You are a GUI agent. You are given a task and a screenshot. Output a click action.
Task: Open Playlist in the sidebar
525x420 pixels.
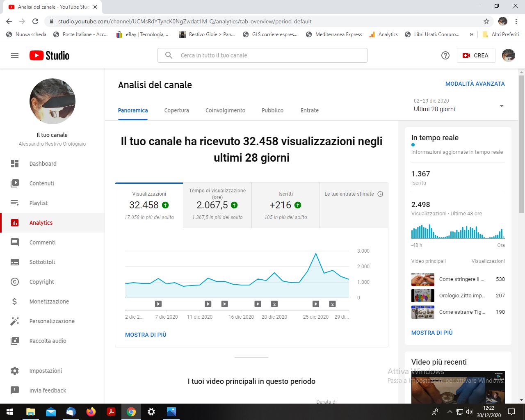coord(52,203)
